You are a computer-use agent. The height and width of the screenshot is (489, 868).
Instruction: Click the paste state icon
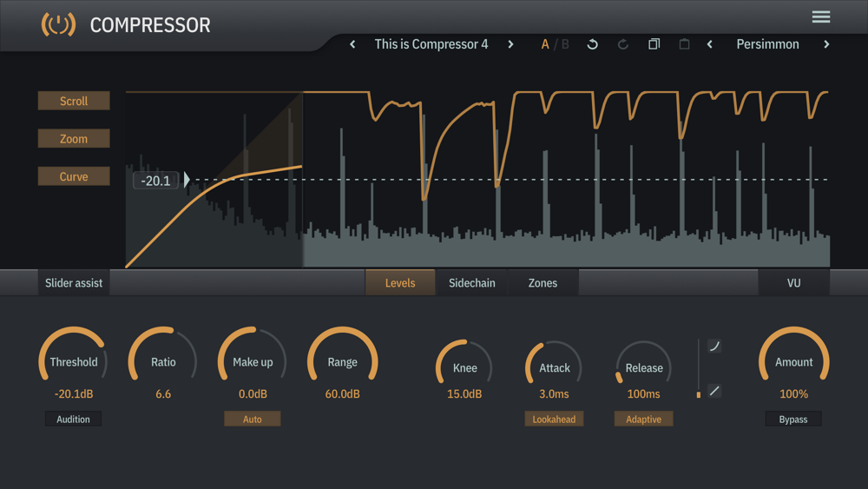[x=684, y=44]
